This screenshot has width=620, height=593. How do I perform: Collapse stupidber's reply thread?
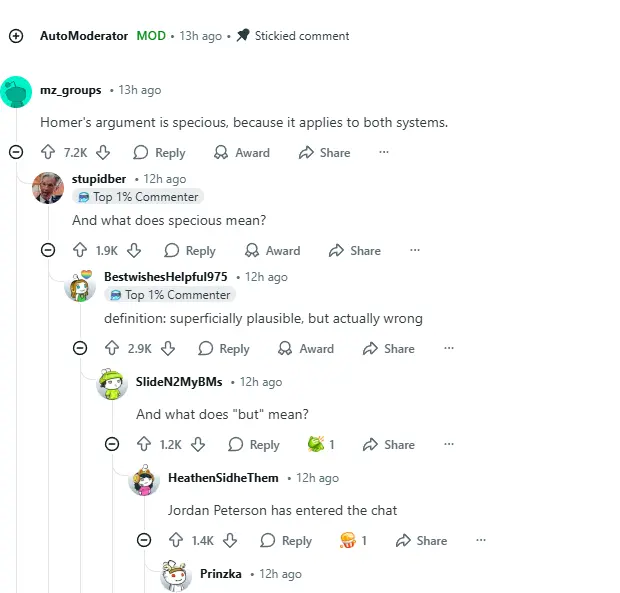pyautogui.click(x=48, y=251)
